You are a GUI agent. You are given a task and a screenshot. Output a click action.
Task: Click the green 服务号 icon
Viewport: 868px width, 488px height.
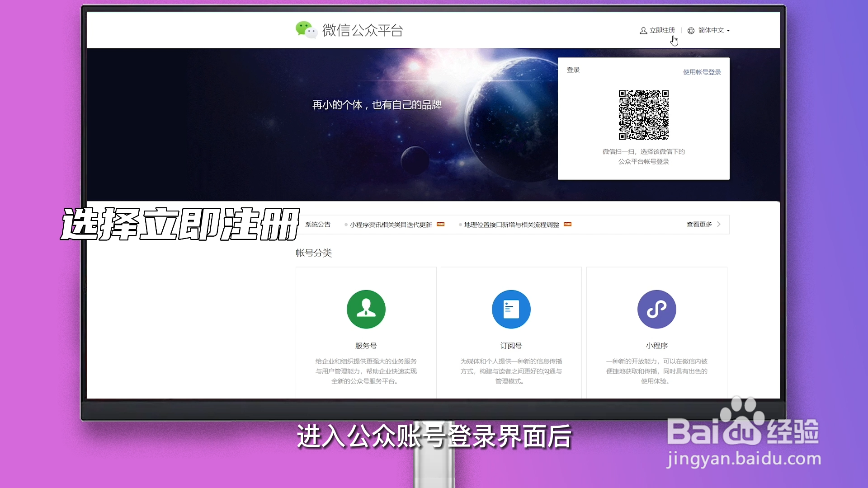[x=366, y=309]
